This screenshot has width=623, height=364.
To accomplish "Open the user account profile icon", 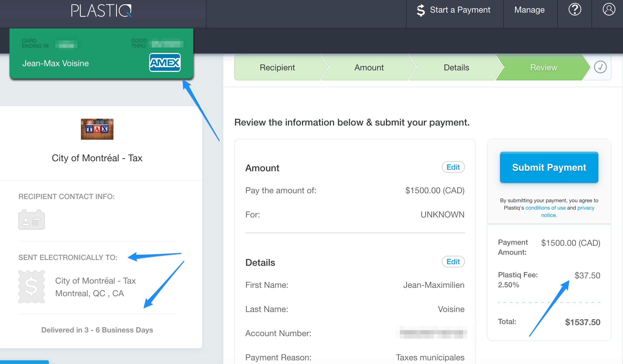I will 609,10.
